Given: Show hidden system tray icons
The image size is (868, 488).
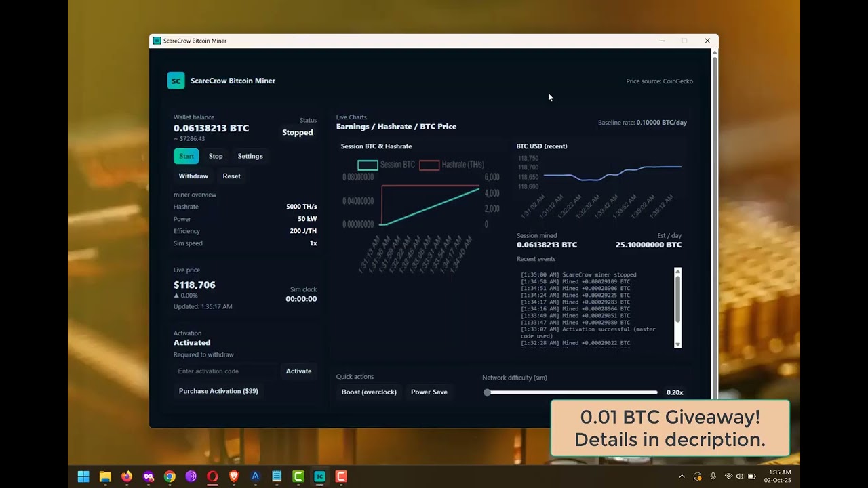Looking at the screenshot, I should [682, 476].
